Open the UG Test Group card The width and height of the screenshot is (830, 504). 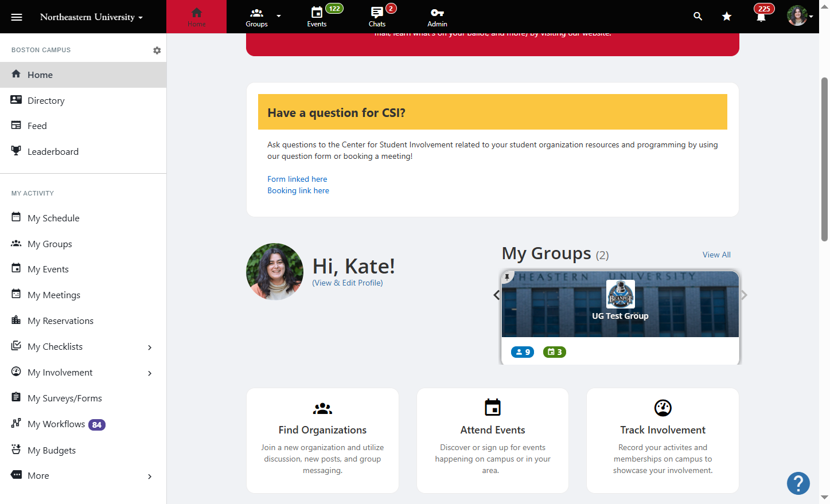(620, 317)
